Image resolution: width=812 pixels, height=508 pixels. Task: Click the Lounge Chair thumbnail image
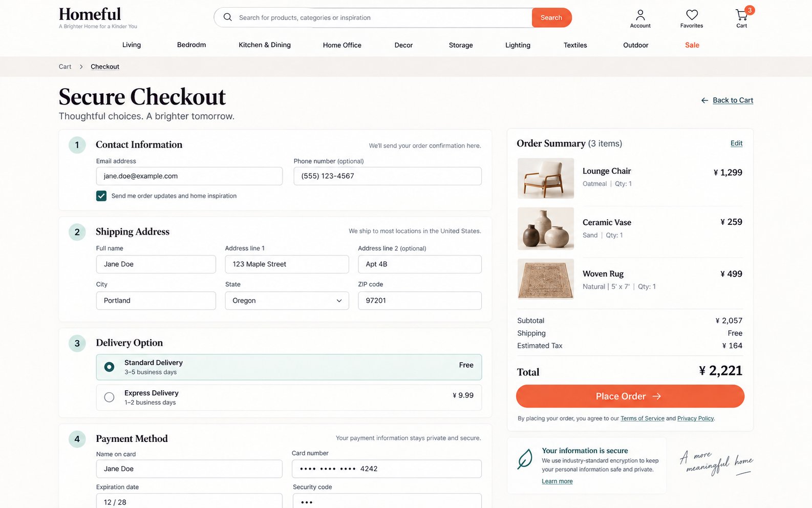[x=545, y=178]
